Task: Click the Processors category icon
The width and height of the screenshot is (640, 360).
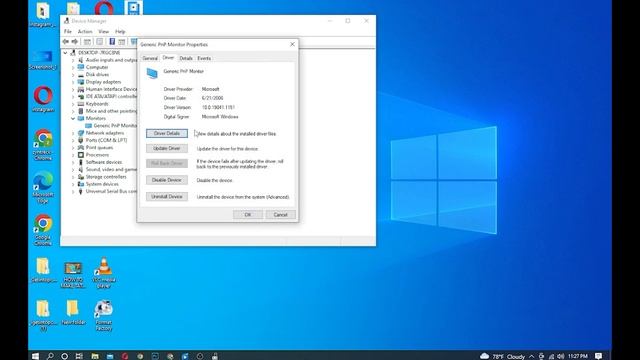Action: (80, 155)
